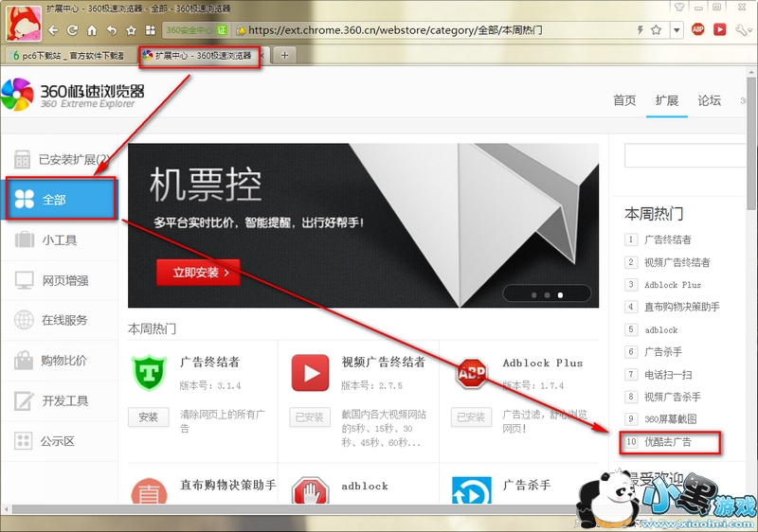Click the 视频广告终结者 red play icon
The height and width of the screenshot is (532, 758).
click(311, 372)
